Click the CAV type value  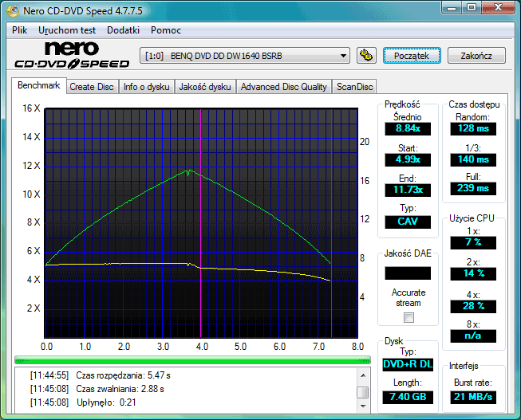[408, 222]
